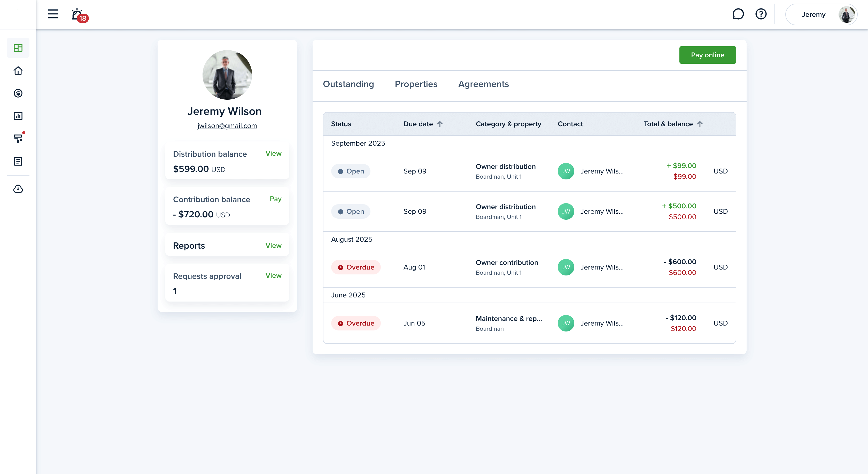Switch to the Properties tab

click(416, 84)
